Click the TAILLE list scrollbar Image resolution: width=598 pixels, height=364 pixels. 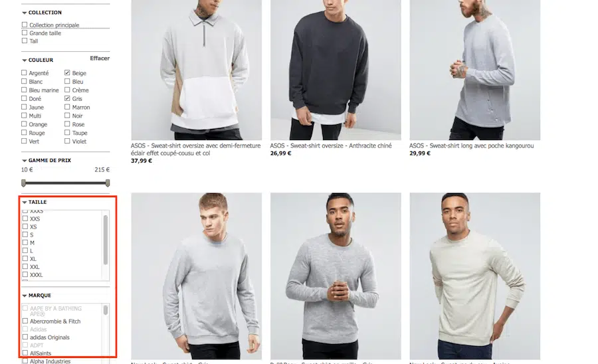click(x=105, y=240)
